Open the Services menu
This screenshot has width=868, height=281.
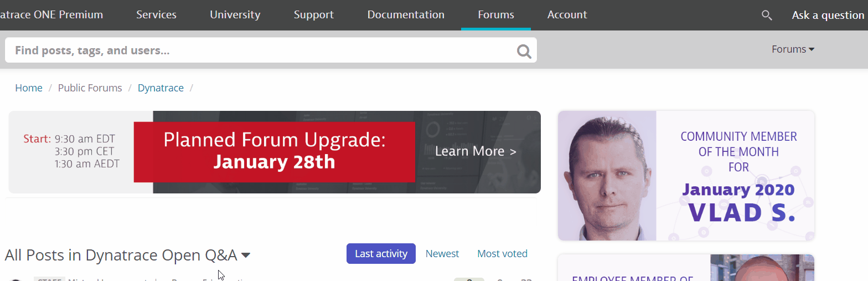point(156,15)
